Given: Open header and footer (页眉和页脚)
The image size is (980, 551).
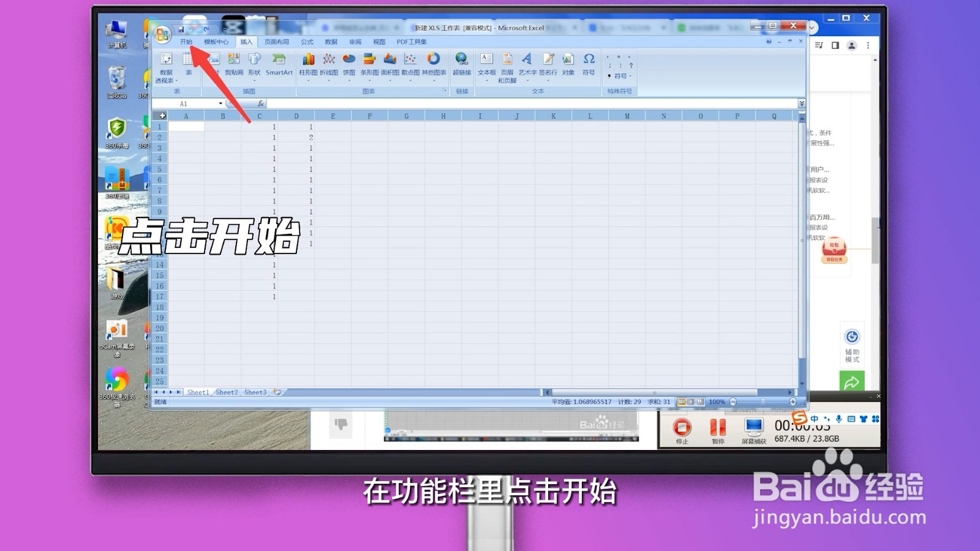Looking at the screenshot, I should click(x=507, y=67).
